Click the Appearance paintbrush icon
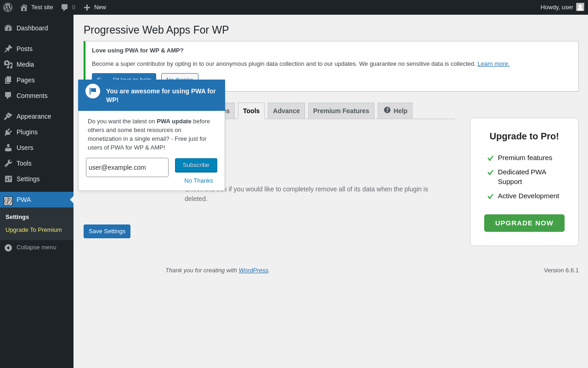The width and height of the screenshot is (588, 368). [x=8, y=116]
